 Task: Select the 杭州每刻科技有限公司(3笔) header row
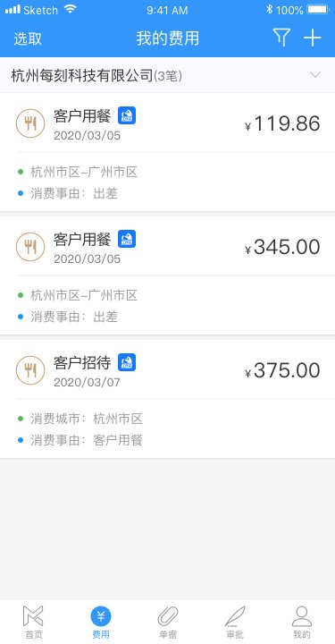point(167,75)
